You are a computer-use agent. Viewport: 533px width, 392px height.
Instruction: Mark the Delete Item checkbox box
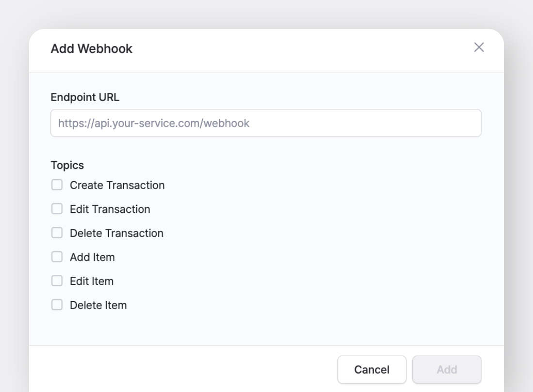tap(57, 305)
